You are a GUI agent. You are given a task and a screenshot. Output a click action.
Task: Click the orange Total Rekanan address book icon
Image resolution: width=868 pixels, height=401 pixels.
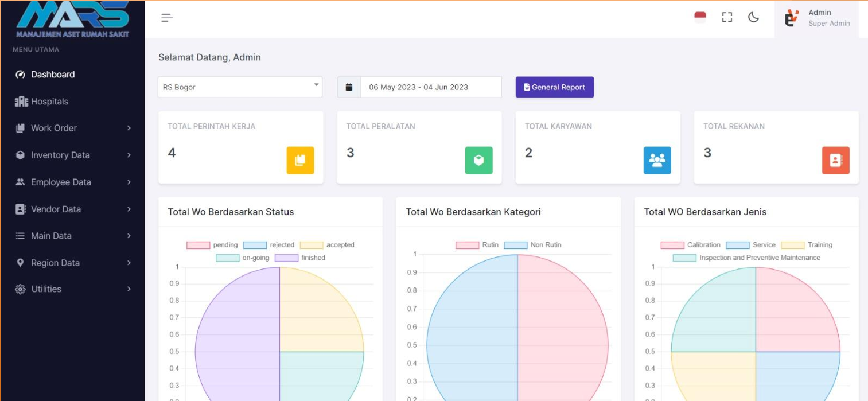point(836,161)
